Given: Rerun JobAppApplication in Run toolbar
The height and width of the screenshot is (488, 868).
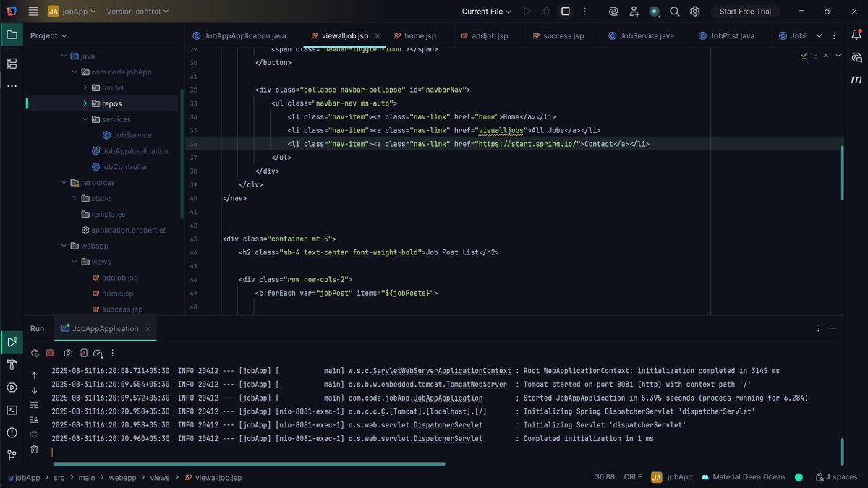Looking at the screenshot, I should pyautogui.click(x=35, y=353).
